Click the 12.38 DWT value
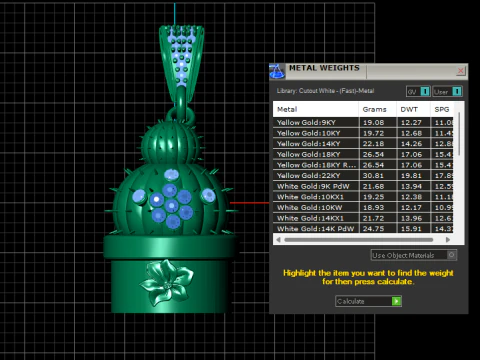The image size is (480, 360). click(411, 197)
